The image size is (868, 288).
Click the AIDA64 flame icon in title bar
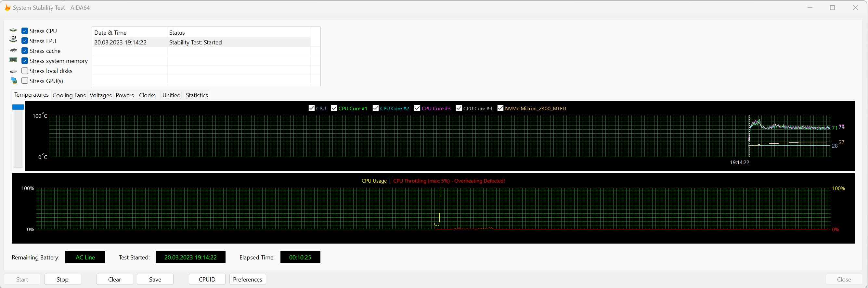(x=7, y=7)
